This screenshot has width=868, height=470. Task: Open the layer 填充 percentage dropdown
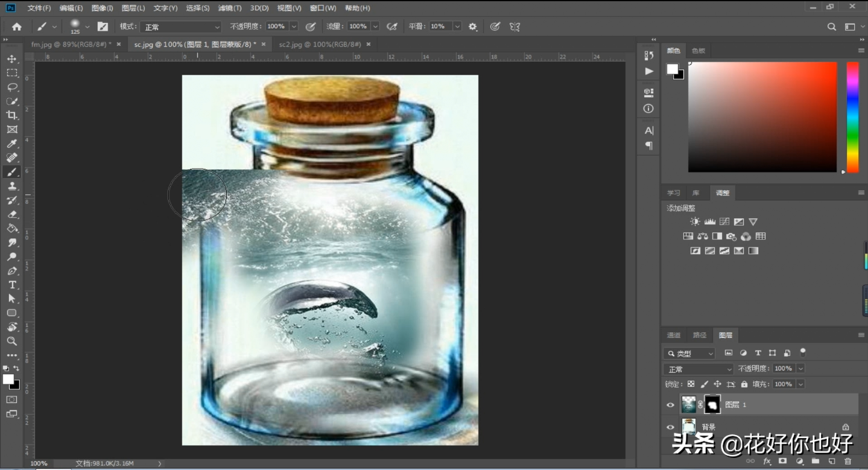click(800, 384)
